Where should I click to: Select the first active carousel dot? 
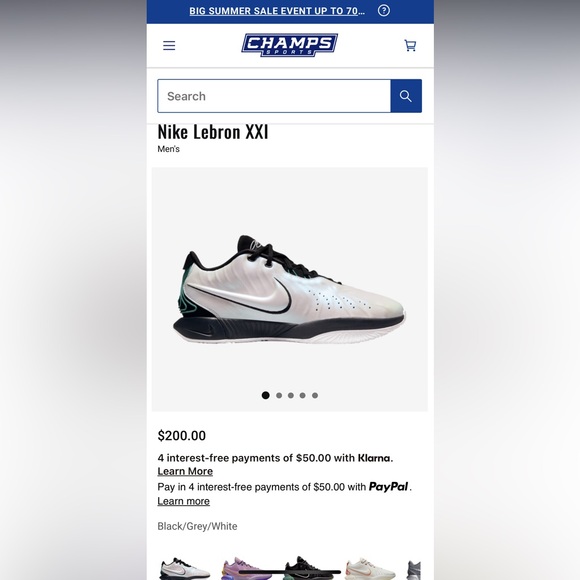266,395
